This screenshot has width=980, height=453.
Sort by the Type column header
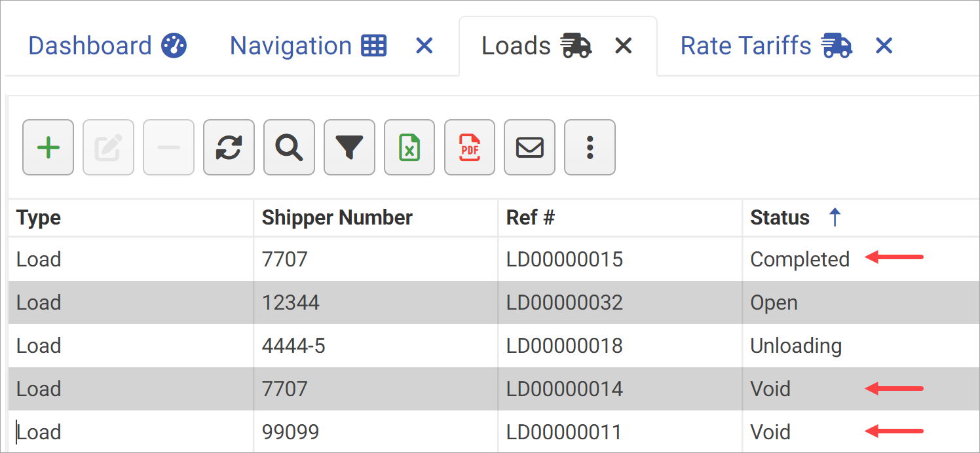[38, 217]
